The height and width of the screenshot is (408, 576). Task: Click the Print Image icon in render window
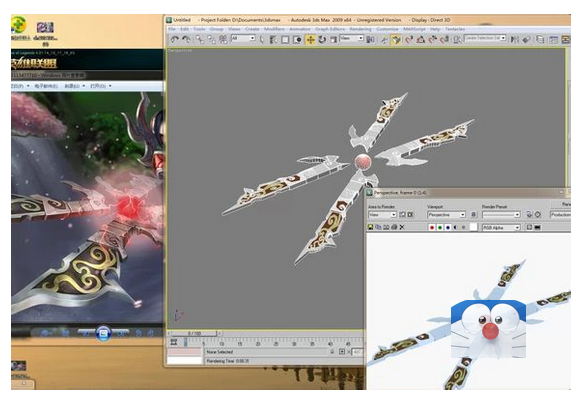tap(394, 227)
